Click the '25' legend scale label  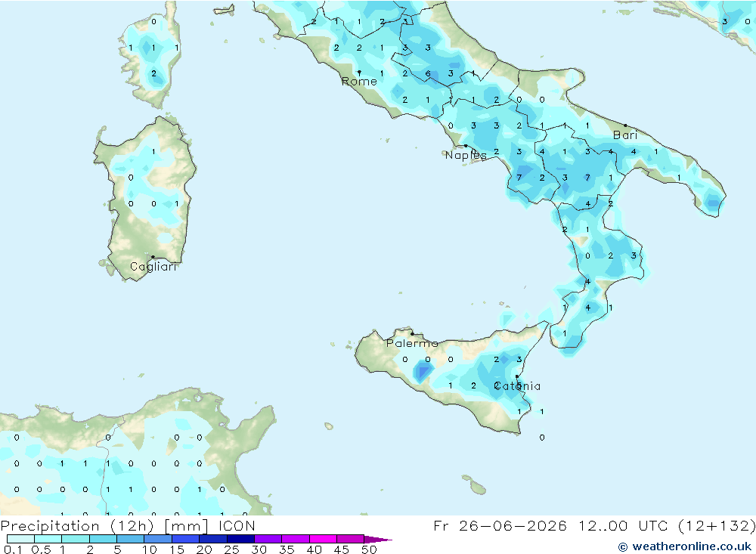232,549
